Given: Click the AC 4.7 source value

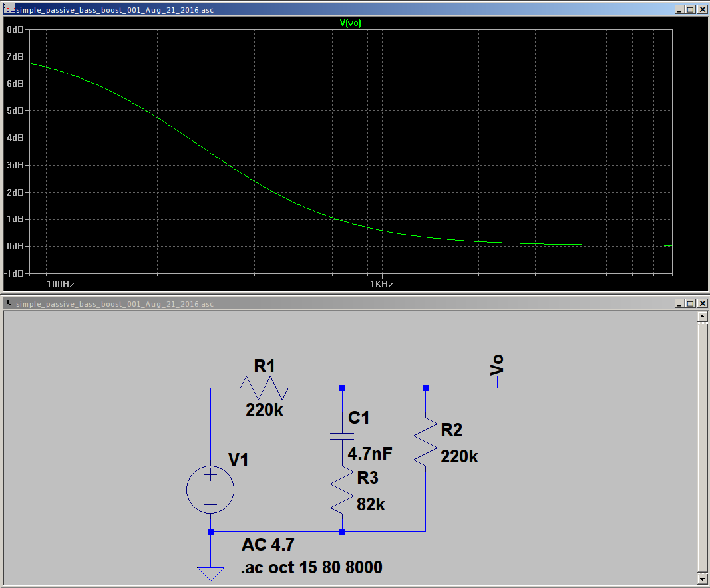Looking at the screenshot, I should tap(268, 545).
